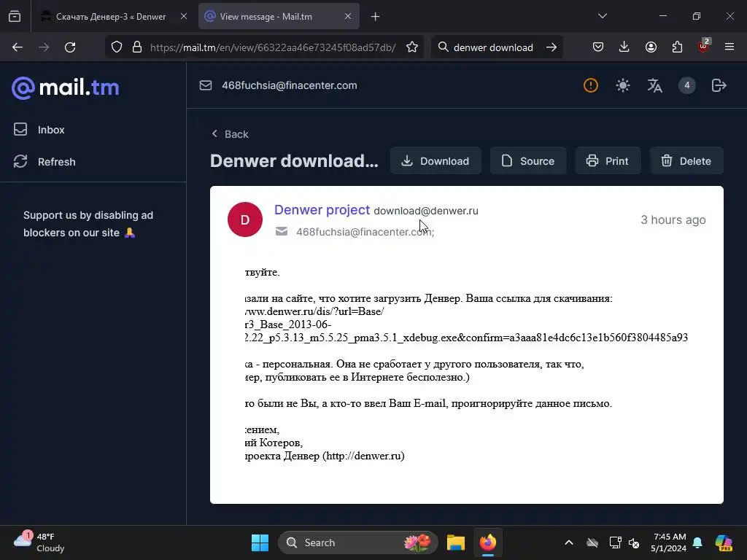Open a new browser tab
The height and width of the screenshot is (560, 747).
coord(376,17)
